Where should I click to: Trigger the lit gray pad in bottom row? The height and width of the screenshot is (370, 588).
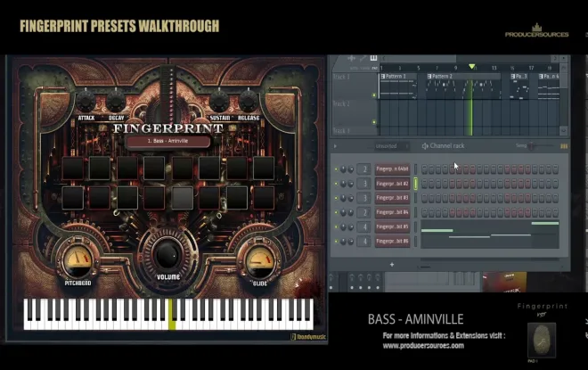183,198
